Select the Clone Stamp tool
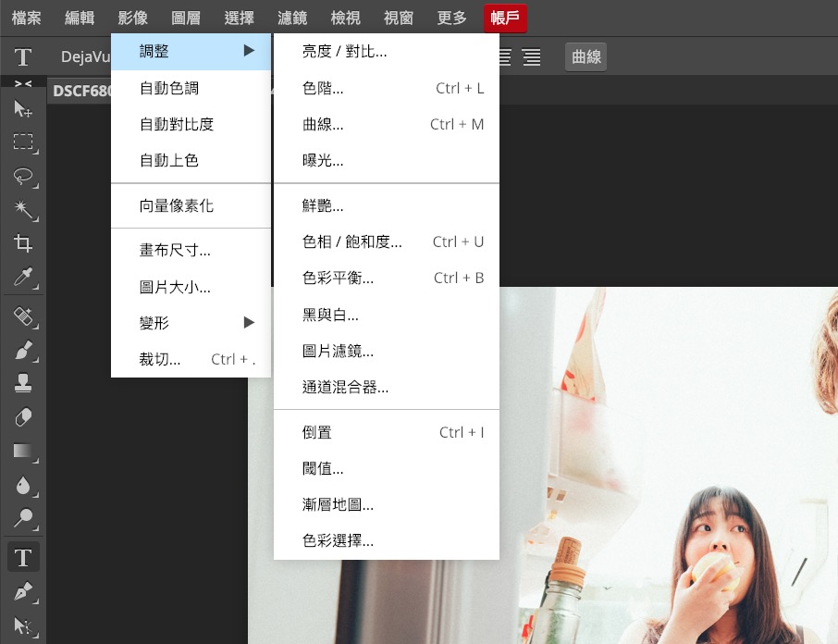The width and height of the screenshot is (838, 644). pos(22,383)
